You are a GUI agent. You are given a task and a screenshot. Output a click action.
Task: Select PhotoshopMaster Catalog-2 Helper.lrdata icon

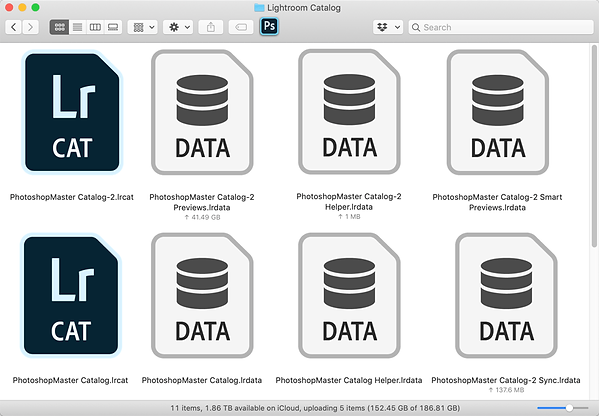click(x=349, y=112)
